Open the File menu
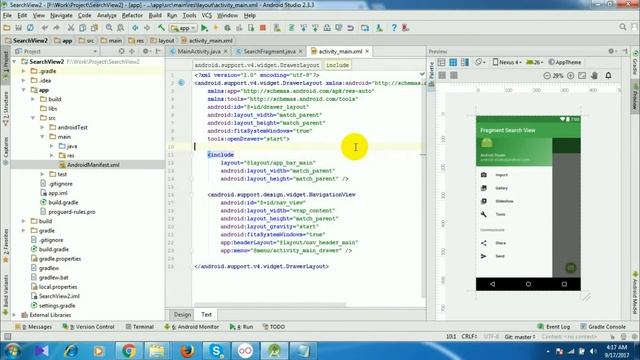Screen dimensions: 640x360 tap(7, 16)
